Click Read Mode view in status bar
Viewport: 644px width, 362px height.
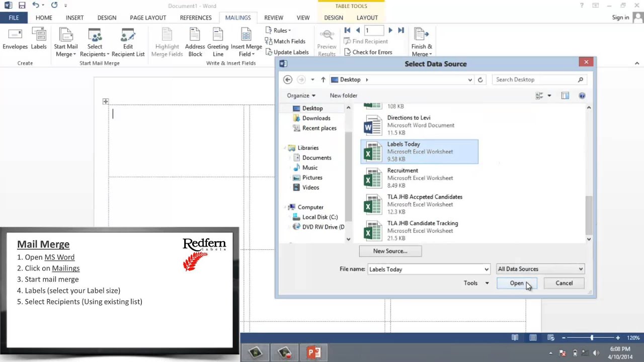515,338
